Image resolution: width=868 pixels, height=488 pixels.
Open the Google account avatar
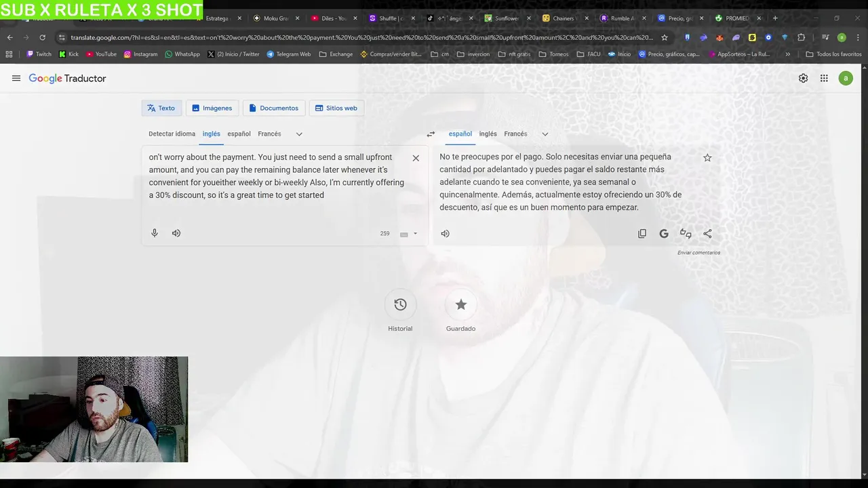point(845,79)
